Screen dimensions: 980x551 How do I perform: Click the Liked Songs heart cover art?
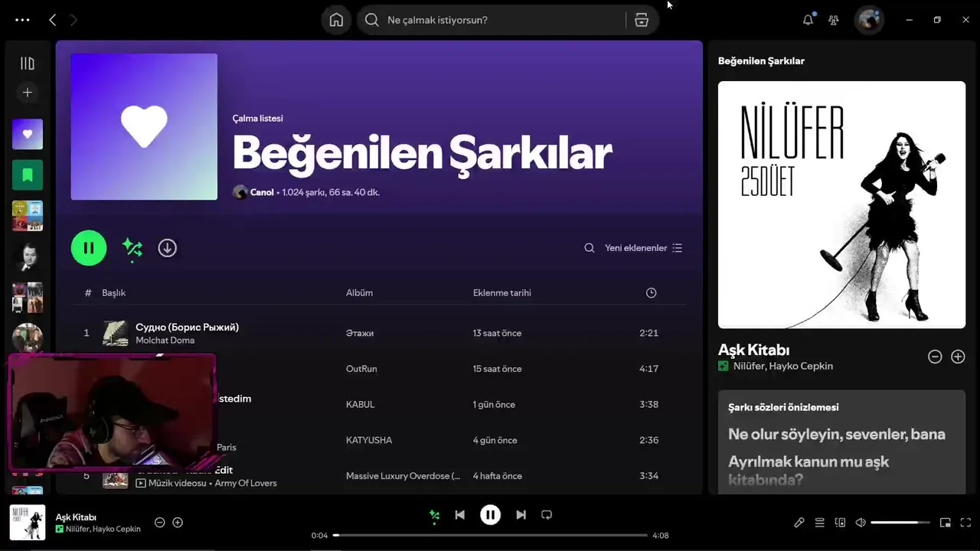pyautogui.click(x=144, y=126)
